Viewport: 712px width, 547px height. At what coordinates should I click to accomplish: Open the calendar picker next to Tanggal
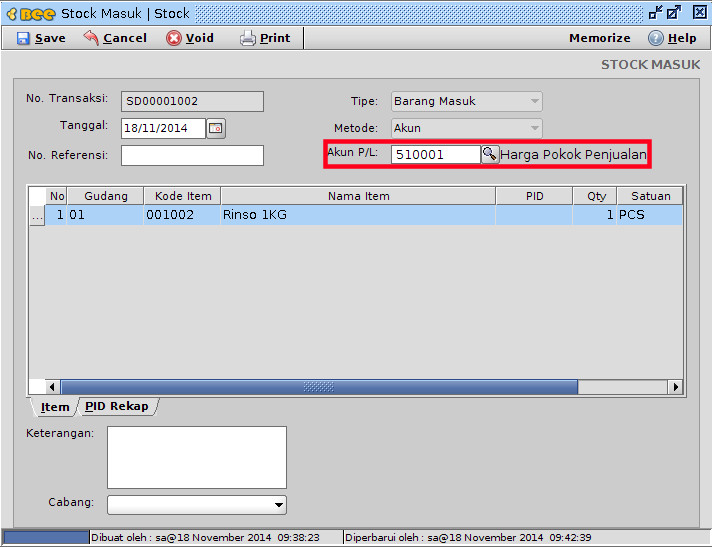point(216,128)
